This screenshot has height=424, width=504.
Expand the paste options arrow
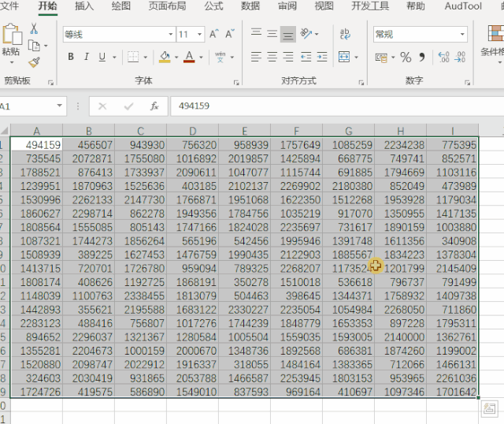click(x=12, y=62)
